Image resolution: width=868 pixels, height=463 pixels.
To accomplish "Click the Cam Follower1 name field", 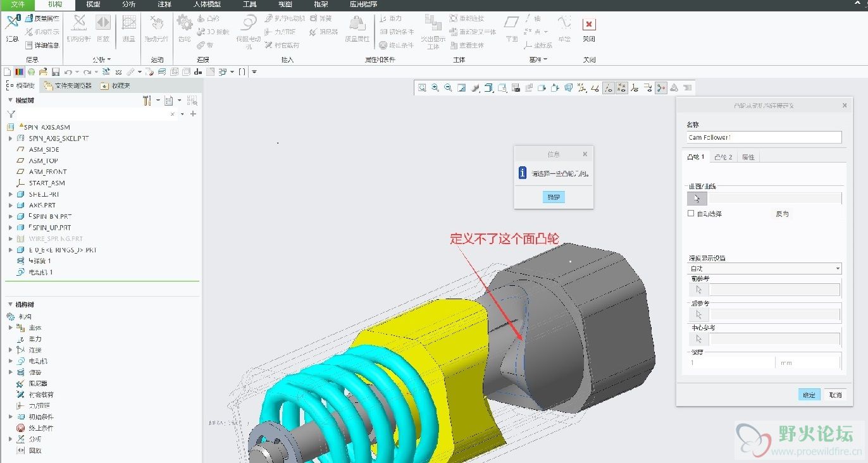I will click(764, 137).
